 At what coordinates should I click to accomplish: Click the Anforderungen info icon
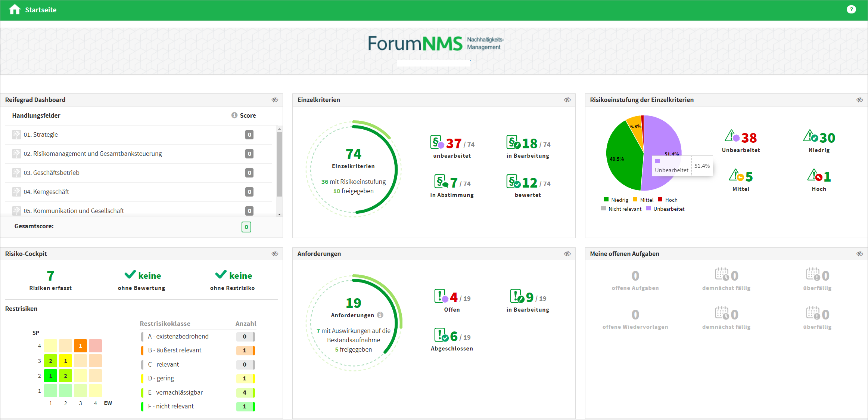coord(380,315)
